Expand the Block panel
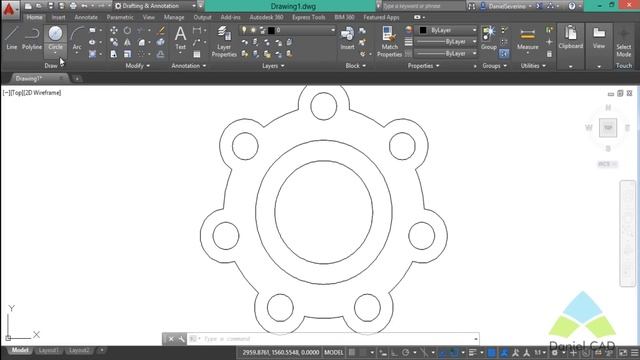 [x=356, y=66]
